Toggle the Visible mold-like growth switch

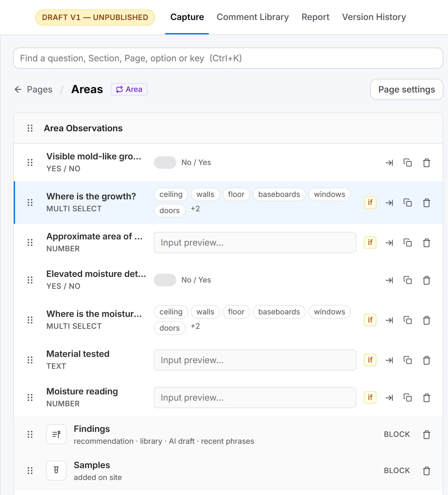click(x=165, y=162)
